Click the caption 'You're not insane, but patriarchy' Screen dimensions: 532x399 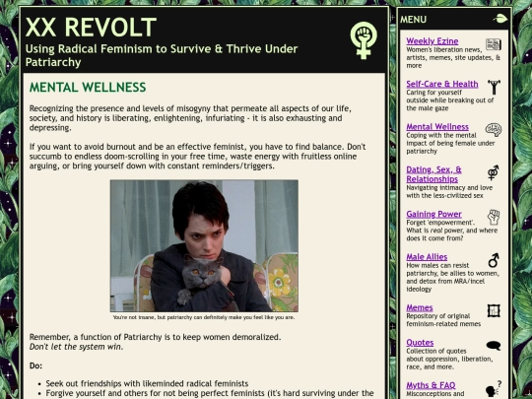pos(204,317)
